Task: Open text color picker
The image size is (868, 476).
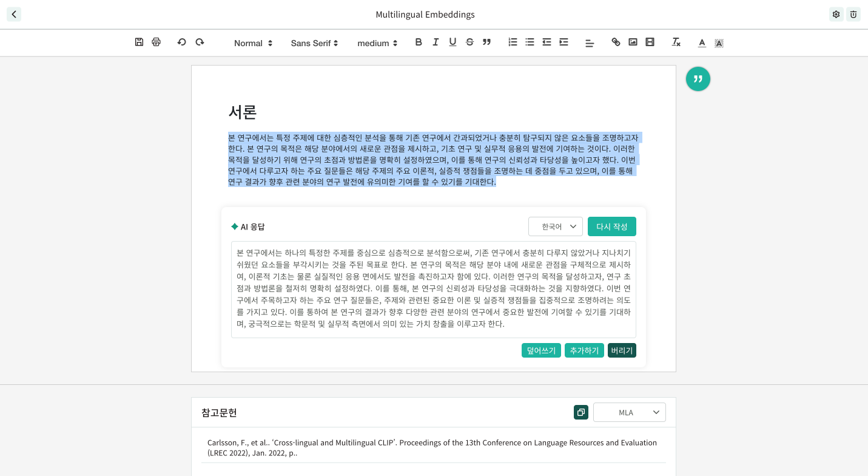Action: pyautogui.click(x=702, y=43)
